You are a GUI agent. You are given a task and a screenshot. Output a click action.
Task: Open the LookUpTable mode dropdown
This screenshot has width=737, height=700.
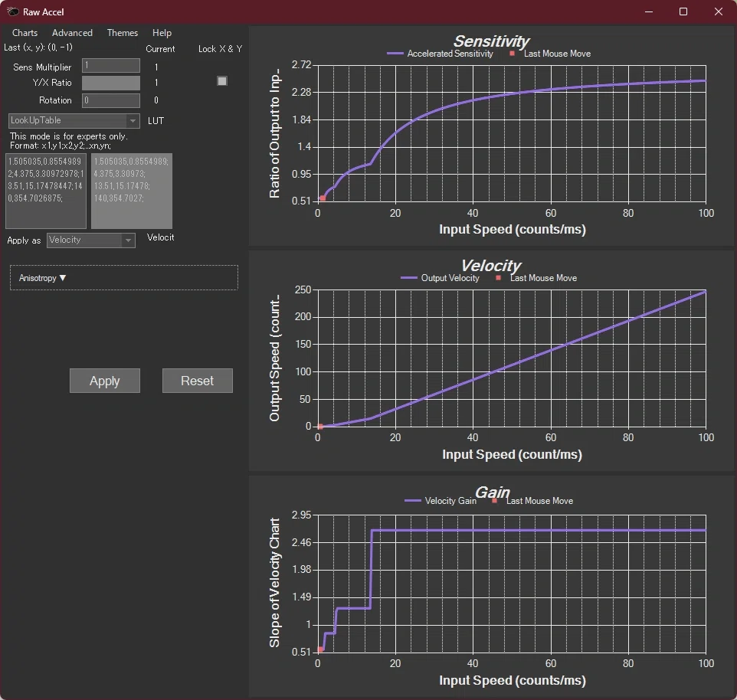point(74,121)
